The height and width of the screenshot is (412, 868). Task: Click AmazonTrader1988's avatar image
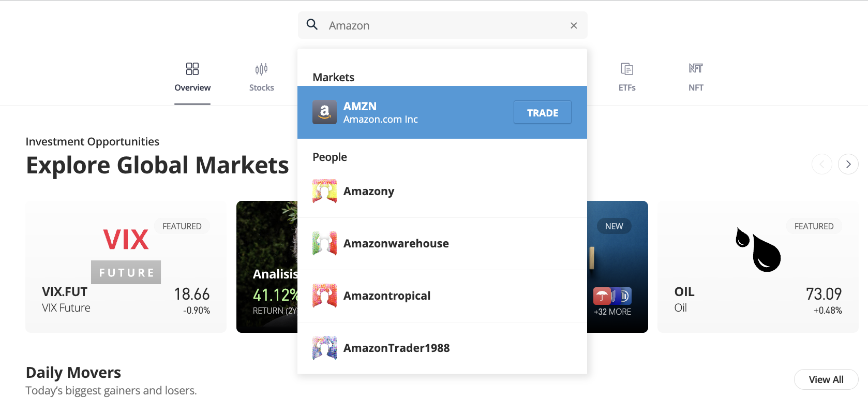[325, 348]
